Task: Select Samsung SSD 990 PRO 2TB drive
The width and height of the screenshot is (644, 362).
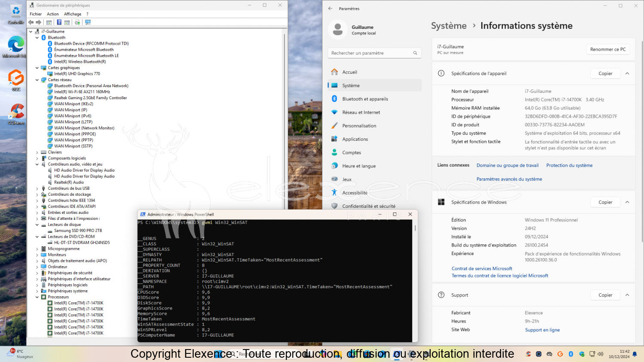Action: [x=78, y=231]
